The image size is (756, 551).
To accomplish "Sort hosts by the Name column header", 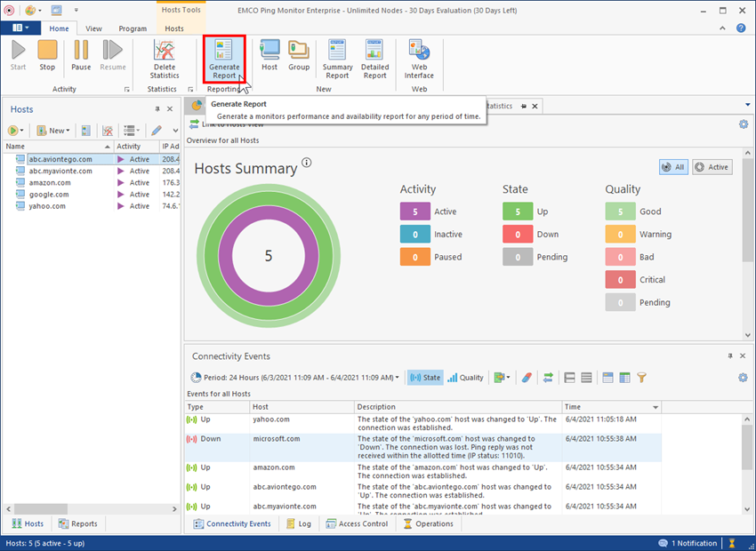I will click(59, 147).
